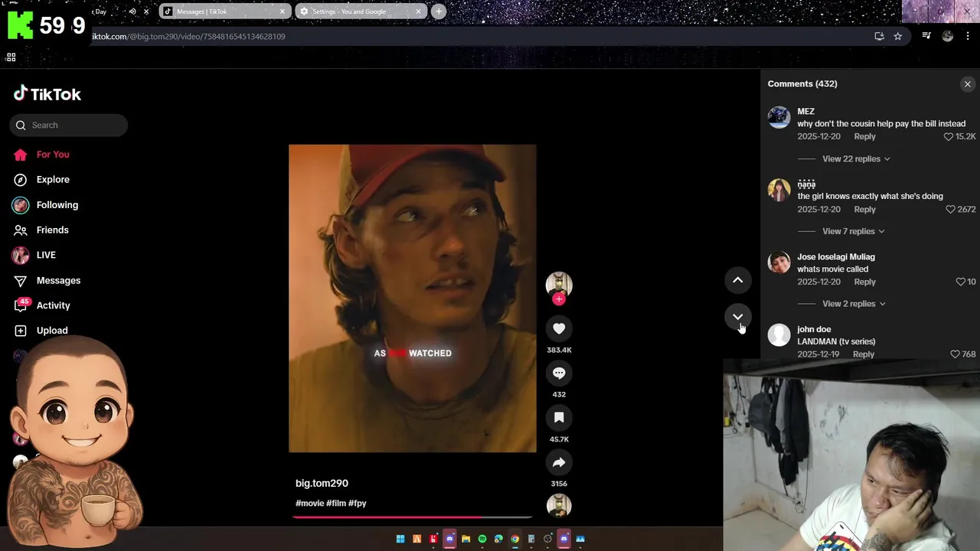Close the Settings tab
This screenshot has width=980, height=551.
click(419, 11)
